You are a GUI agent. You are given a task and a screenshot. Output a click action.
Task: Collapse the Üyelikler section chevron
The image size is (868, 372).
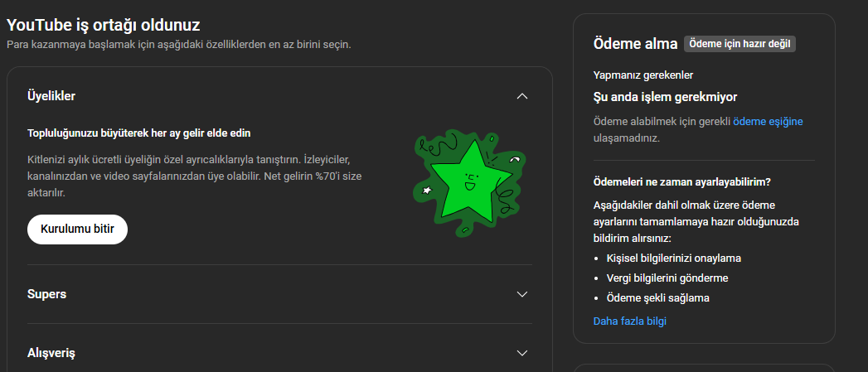pyautogui.click(x=521, y=96)
